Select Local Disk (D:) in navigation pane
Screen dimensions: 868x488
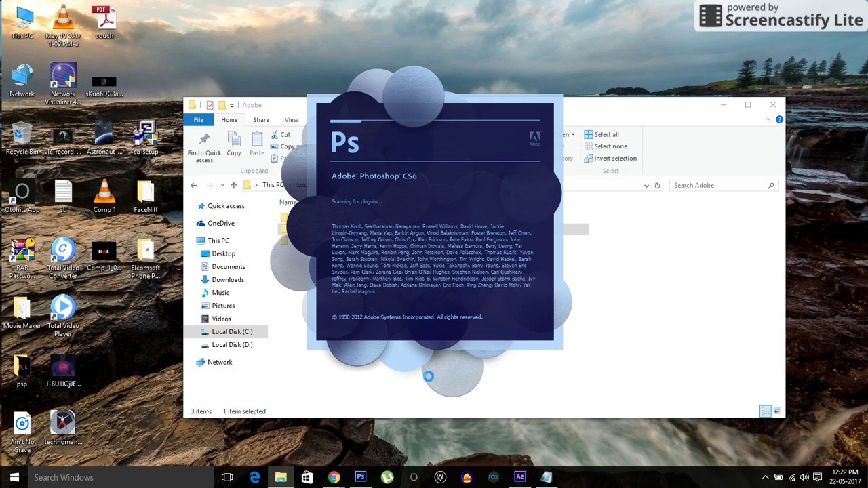tap(232, 344)
